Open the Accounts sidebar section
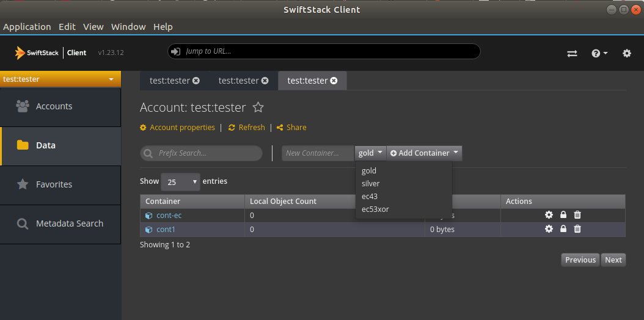This screenshot has width=644, height=320. pyautogui.click(x=60, y=106)
